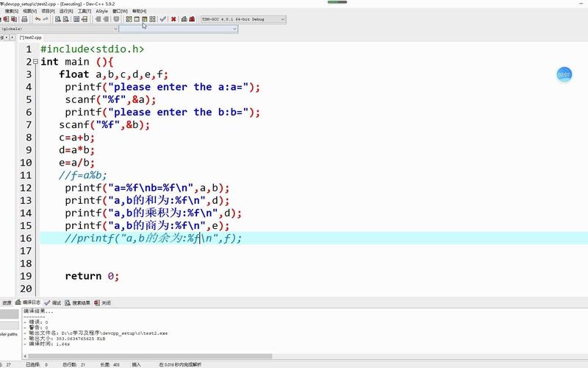
Task: Click the syntax check checkmark icon
Action: 163,19
